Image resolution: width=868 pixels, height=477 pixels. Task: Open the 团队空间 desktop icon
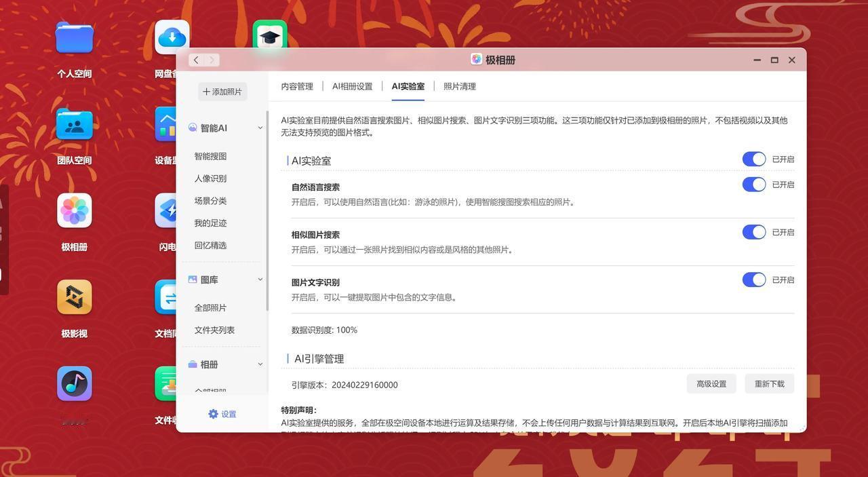point(75,123)
